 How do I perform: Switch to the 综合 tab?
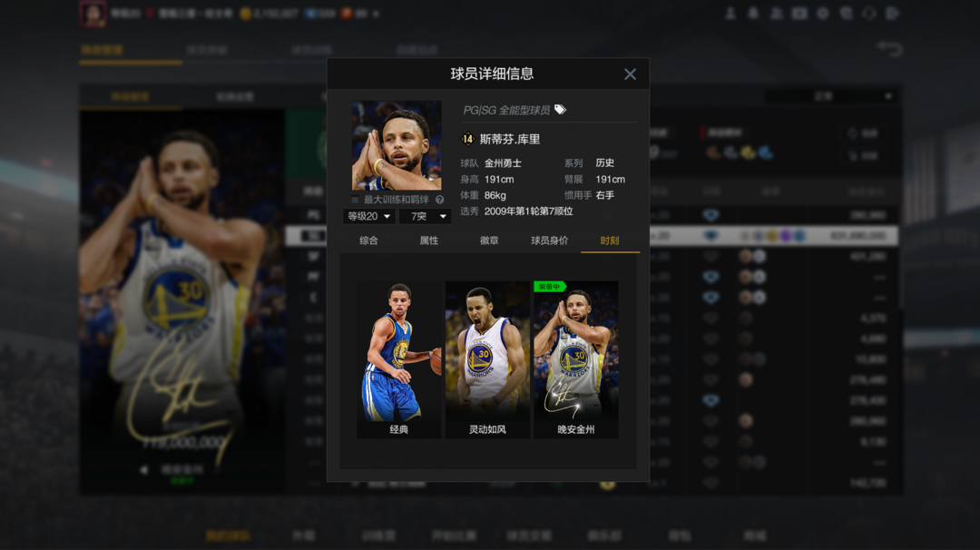click(368, 241)
